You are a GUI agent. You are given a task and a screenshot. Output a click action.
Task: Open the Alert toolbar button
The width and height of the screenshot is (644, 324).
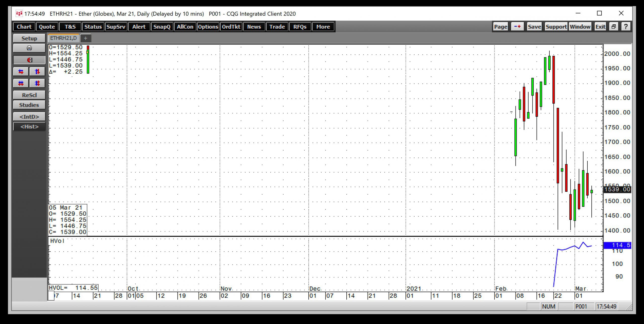pyautogui.click(x=139, y=27)
